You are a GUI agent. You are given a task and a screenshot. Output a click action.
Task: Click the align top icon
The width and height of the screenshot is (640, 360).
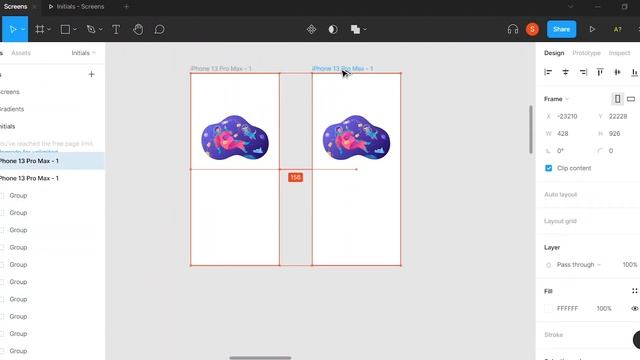(x=600, y=72)
